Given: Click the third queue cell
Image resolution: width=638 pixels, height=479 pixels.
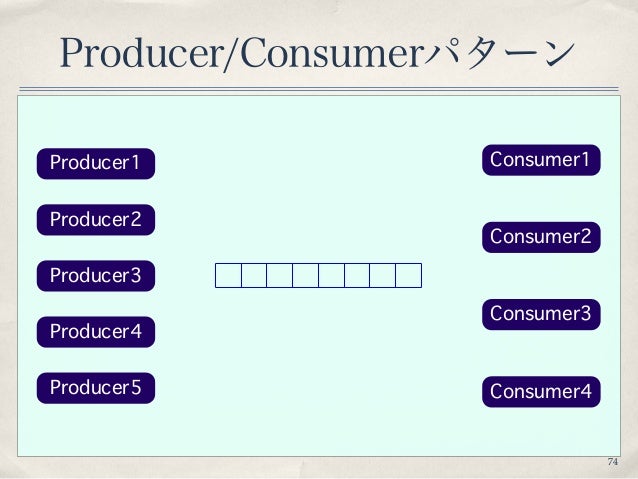Looking at the screenshot, I should coord(280,276).
